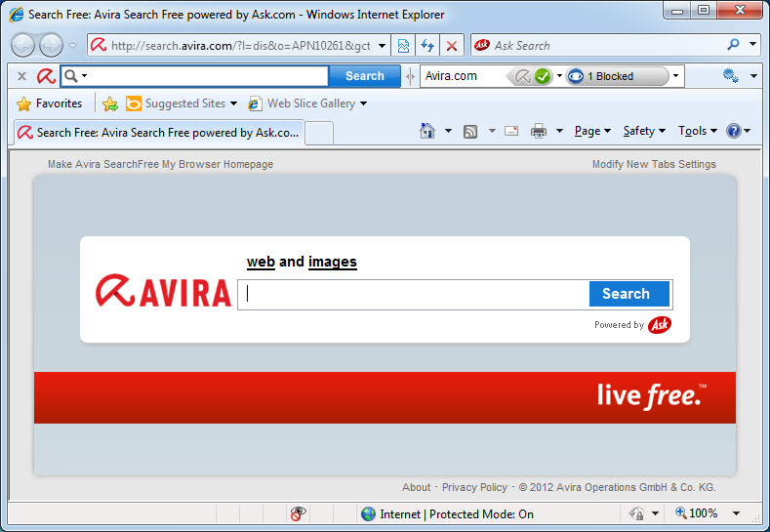Open search provider dropdown arrow
The image size is (770, 532).
point(752,44)
